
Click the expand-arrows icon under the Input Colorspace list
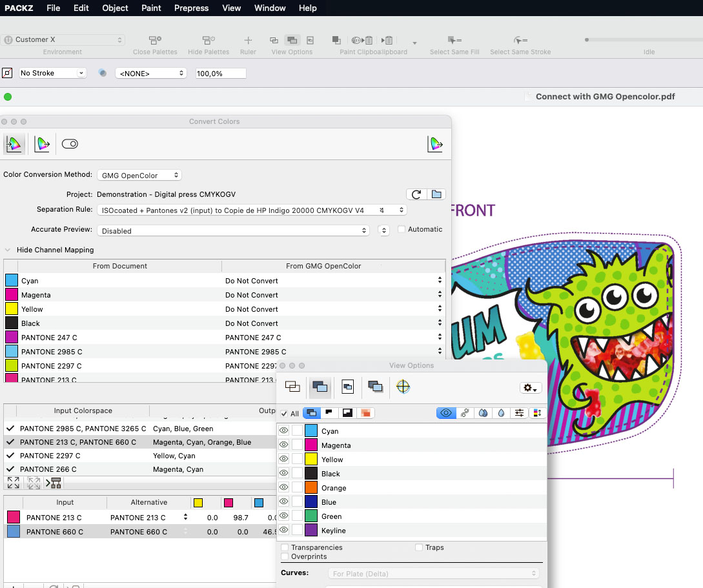pos(14,483)
